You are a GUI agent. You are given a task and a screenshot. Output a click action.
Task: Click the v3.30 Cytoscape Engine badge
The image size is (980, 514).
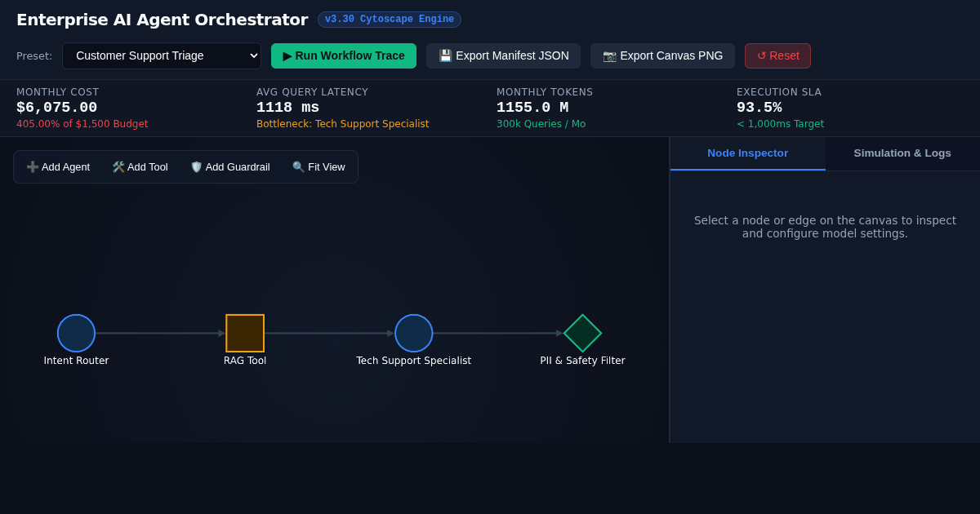pos(390,20)
